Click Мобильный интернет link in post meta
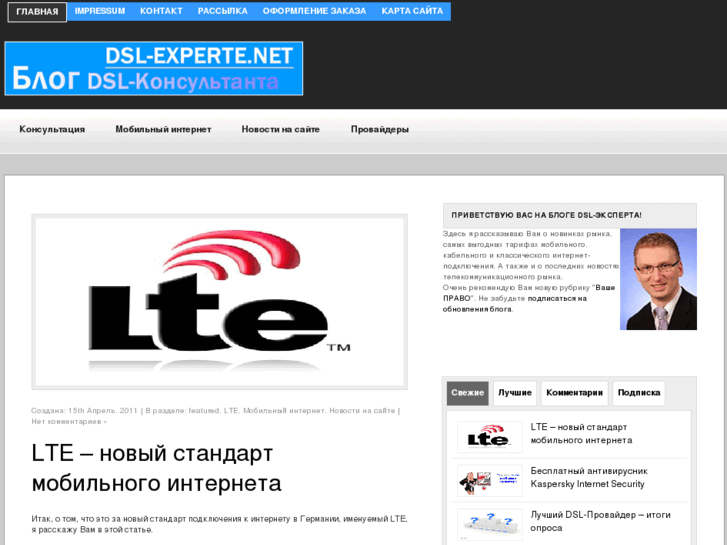727x545 pixels. pos(284,410)
